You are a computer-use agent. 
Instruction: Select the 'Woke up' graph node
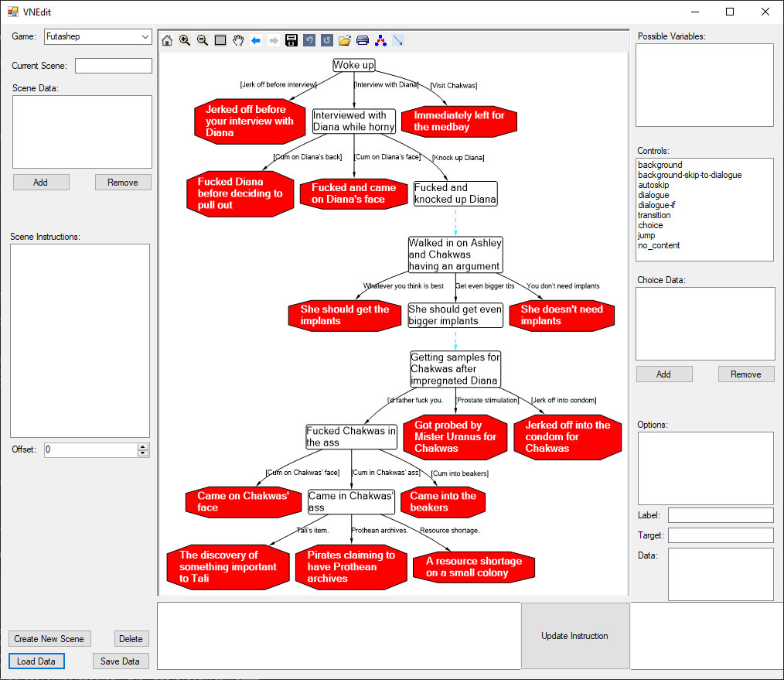point(353,65)
